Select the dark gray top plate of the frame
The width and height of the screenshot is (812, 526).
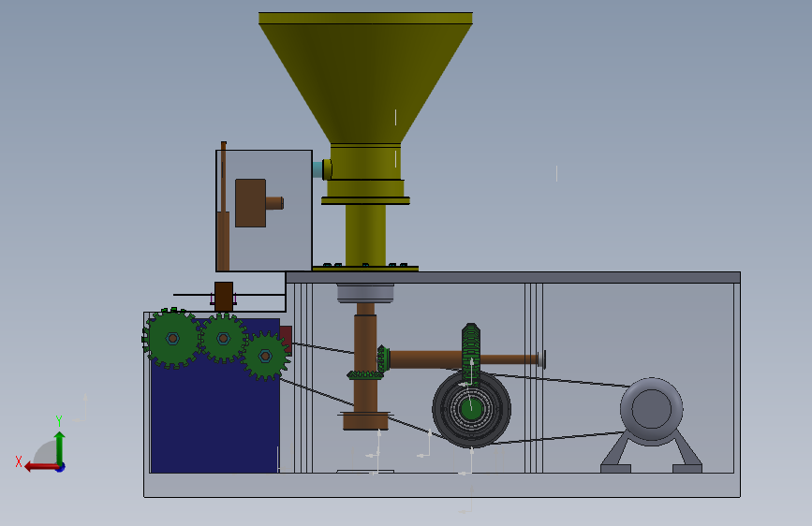pyautogui.click(x=512, y=277)
